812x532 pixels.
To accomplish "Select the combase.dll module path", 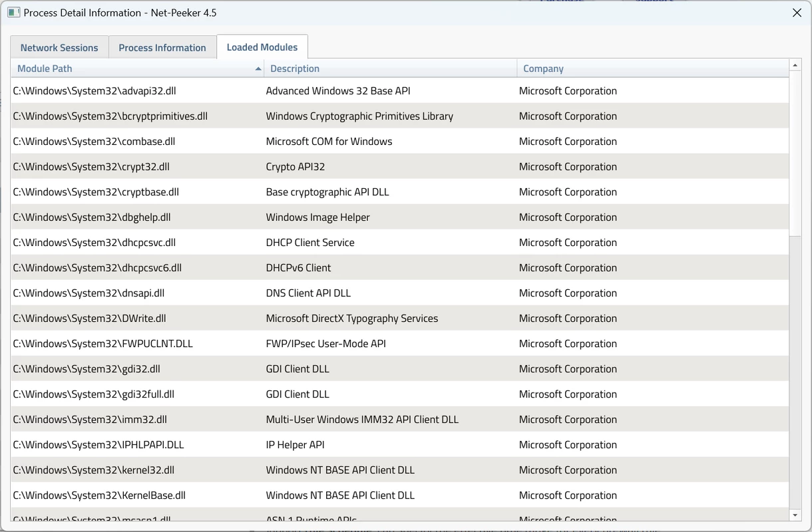I will click(x=94, y=142).
